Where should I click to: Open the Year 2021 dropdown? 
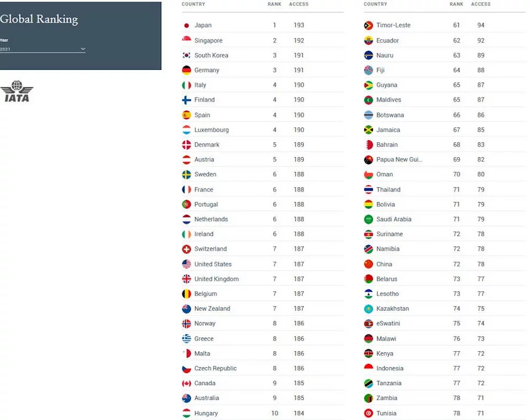point(42,49)
